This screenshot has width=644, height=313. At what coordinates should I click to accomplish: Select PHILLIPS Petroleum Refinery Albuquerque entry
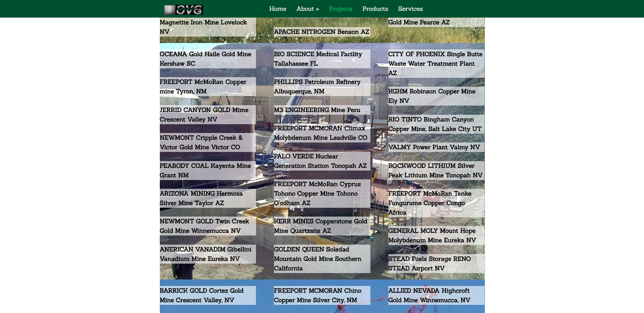(x=322, y=87)
